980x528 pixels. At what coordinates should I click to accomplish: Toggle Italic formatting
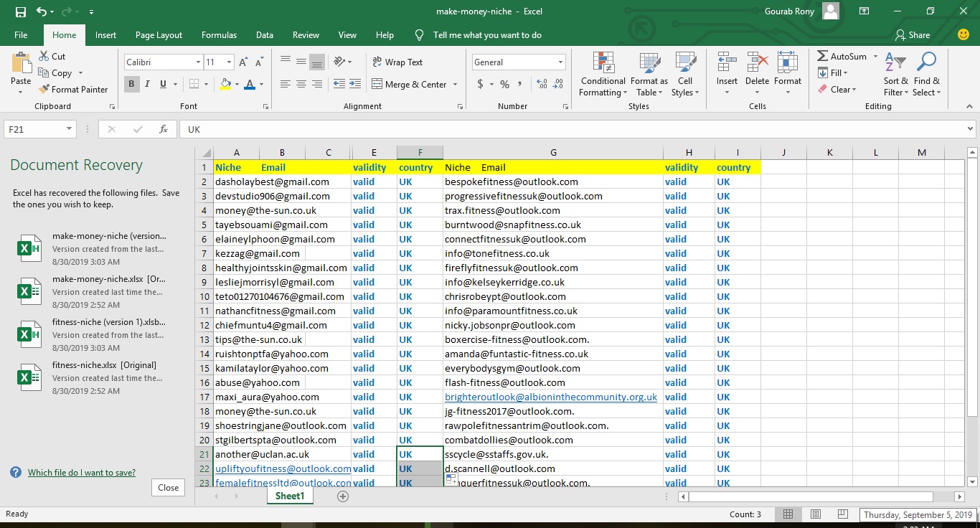pyautogui.click(x=148, y=84)
